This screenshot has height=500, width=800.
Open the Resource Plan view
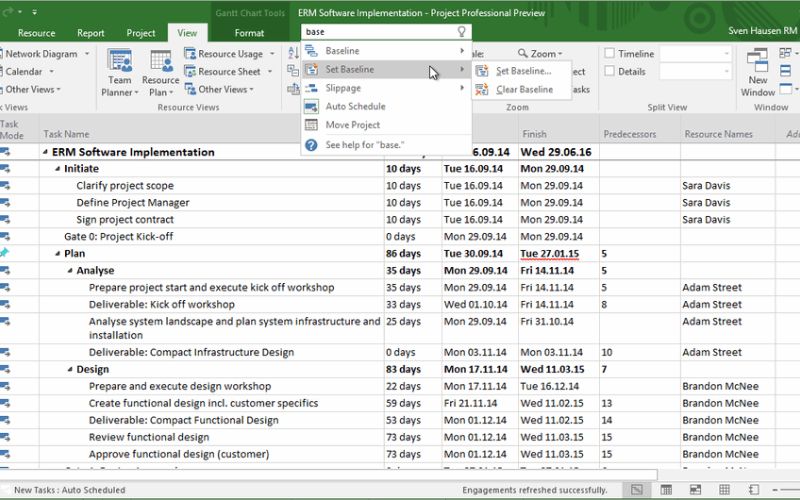pos(161,72)
